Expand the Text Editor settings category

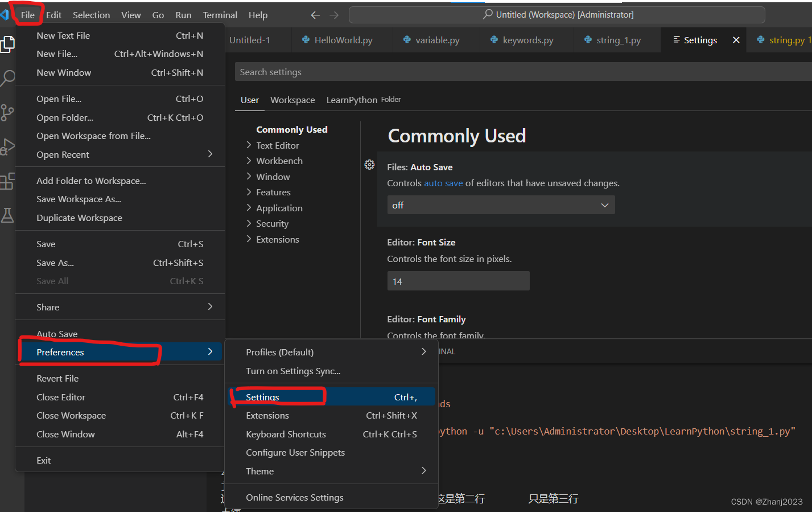coord(278,145)
